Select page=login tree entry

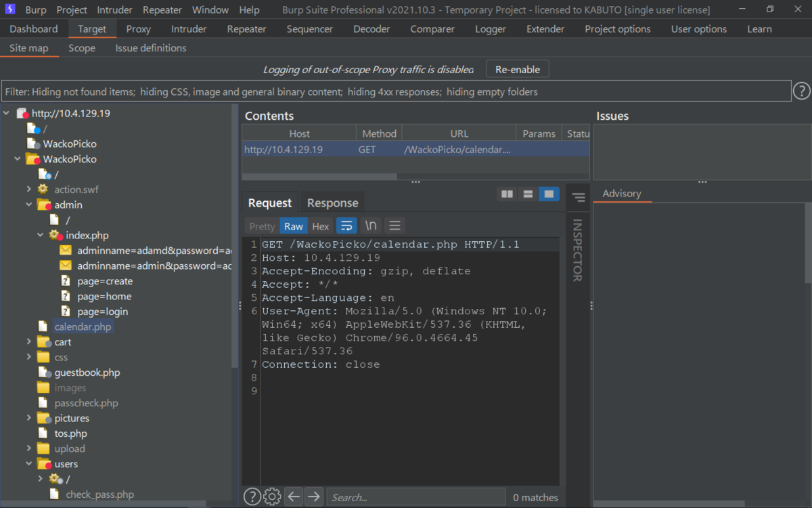click(x=102, y=312)
